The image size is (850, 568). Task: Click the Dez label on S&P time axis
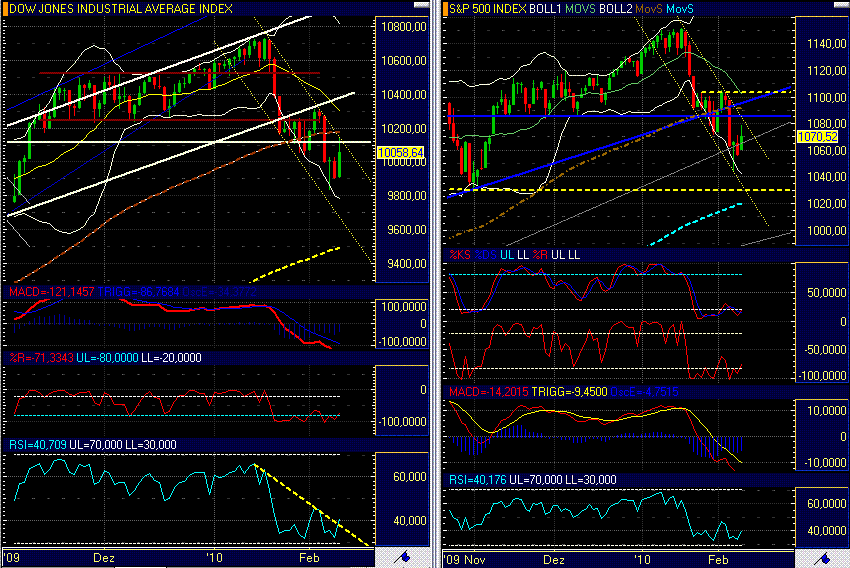(x=553, y=559)
